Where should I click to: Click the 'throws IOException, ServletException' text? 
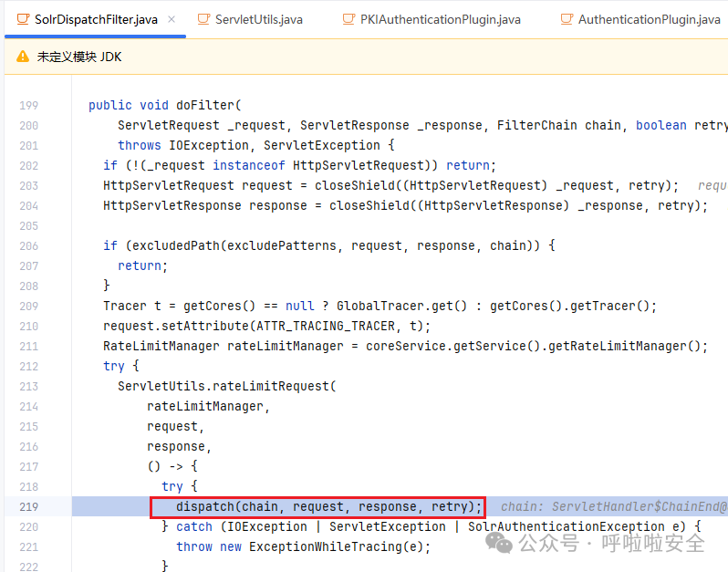(249, 145)
